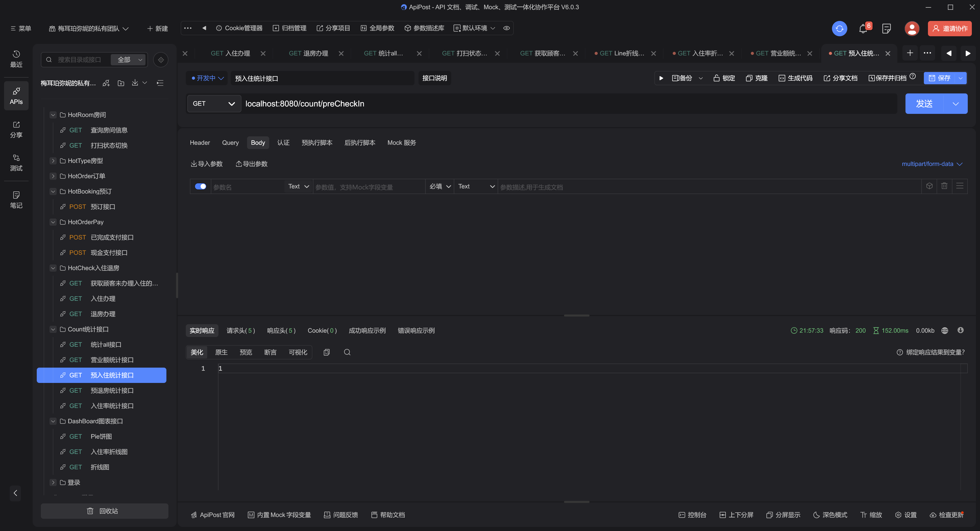Click the delete parameter row trash icon
Viewport: 980px width, 531px height.
(x=944, y=186)
